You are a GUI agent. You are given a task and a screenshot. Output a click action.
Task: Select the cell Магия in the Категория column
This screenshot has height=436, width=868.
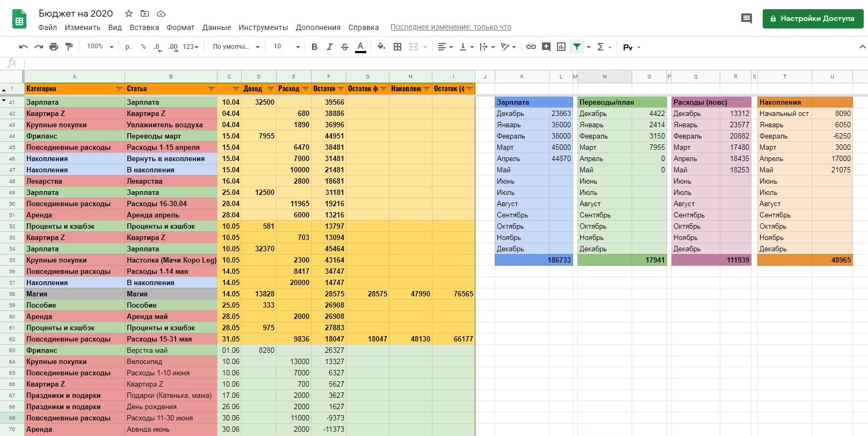pyautogui.click(x=75, y=294)
